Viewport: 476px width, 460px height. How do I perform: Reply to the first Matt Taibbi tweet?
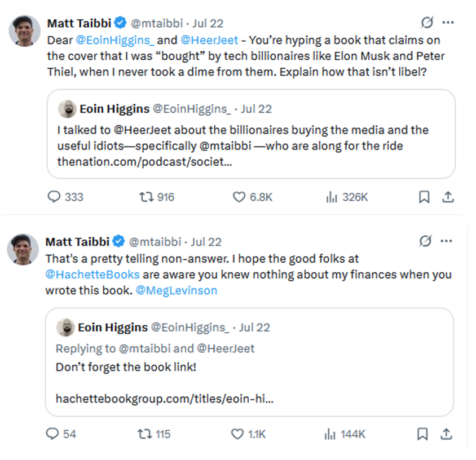55,197
